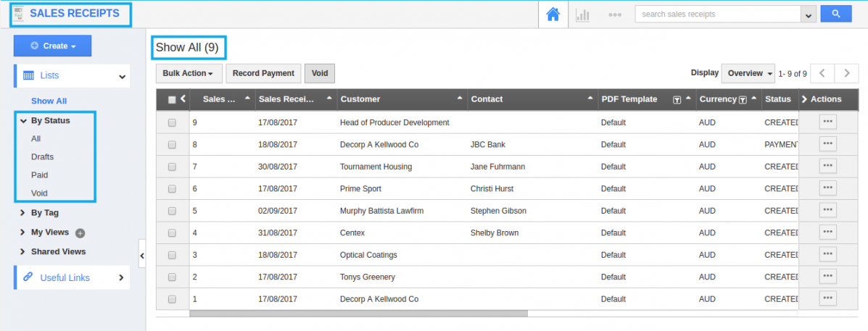The image size is (868, 331).
Task: Click the Record Payment button
Action: 263,73
